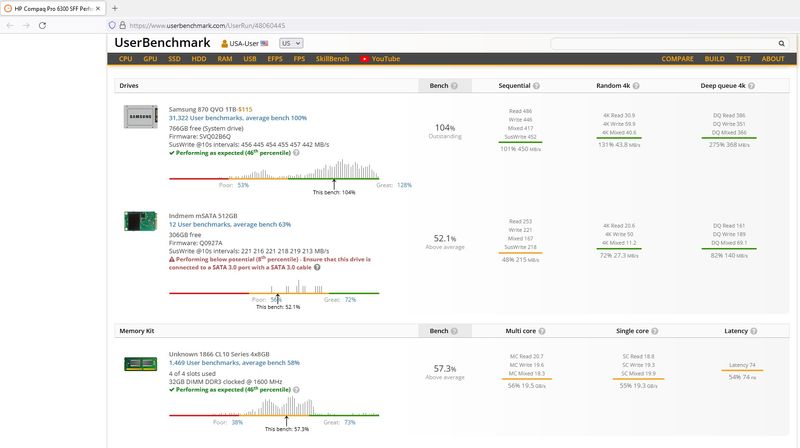Screen dimensions: 800x448
Task: Click the $115 price link
Action: pos(245,109)
